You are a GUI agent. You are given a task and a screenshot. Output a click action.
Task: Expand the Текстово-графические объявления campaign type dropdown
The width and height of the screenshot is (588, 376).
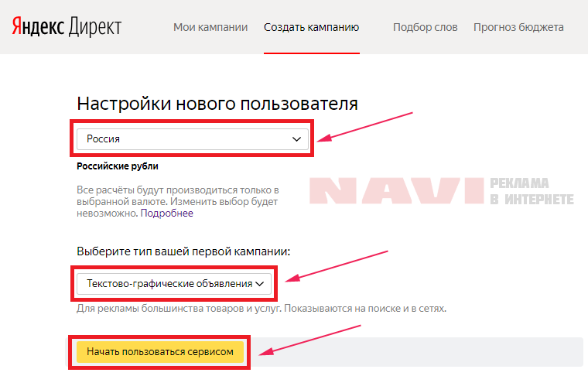174,284
